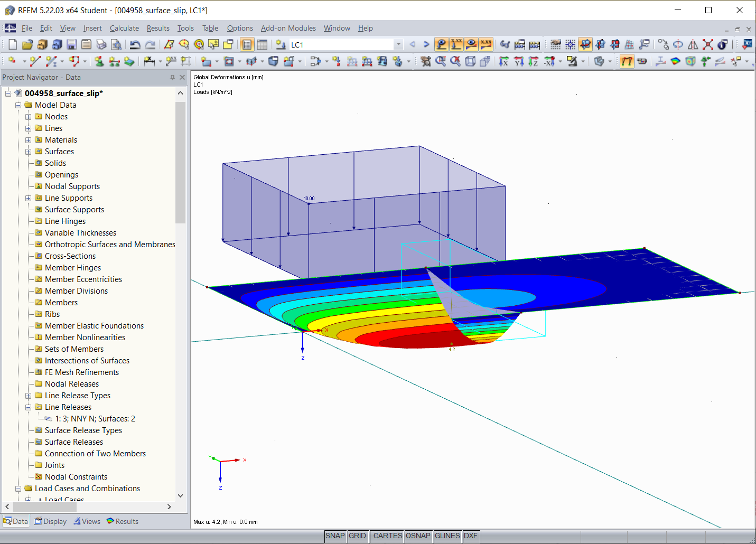756x544 pixels.
Task: Open the Results menu
Action: (158, 28)
